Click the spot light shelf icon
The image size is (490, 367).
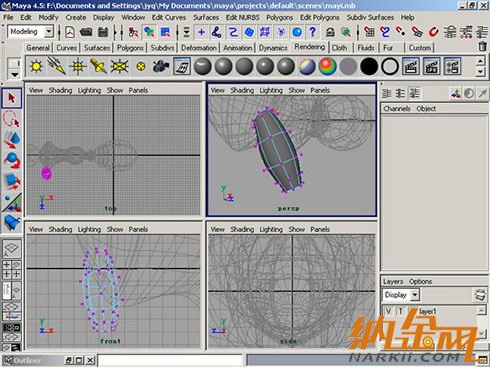[x=99, y=66]
